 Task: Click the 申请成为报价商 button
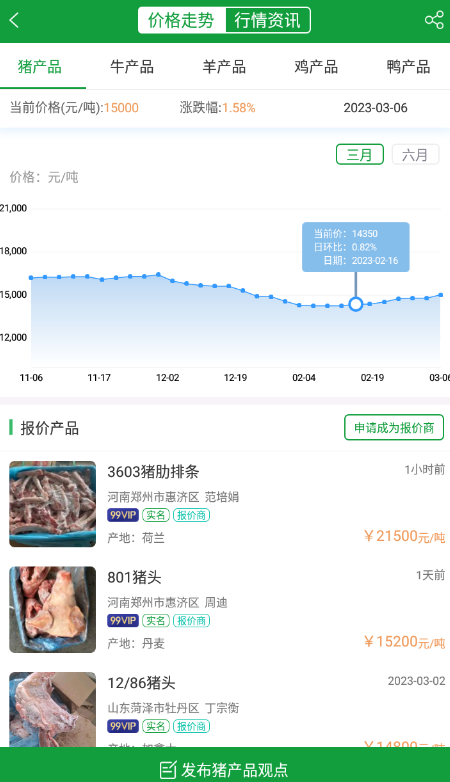pos(394,427)
